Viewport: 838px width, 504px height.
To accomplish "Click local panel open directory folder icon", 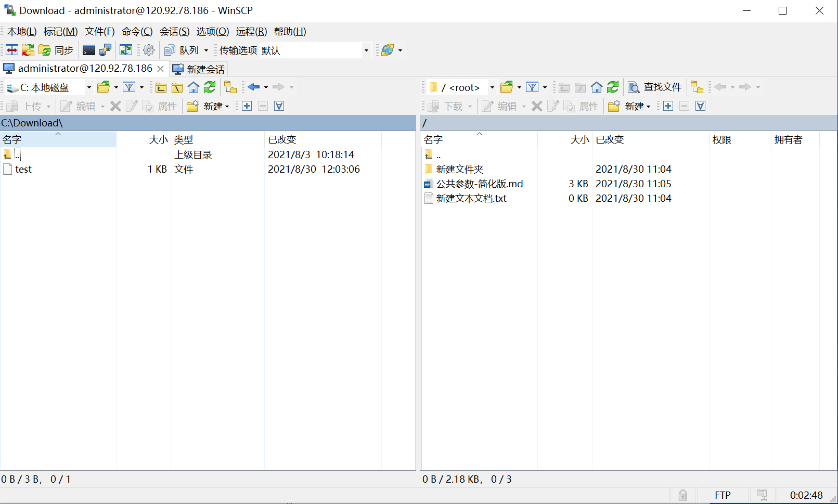I will [104, 87].
